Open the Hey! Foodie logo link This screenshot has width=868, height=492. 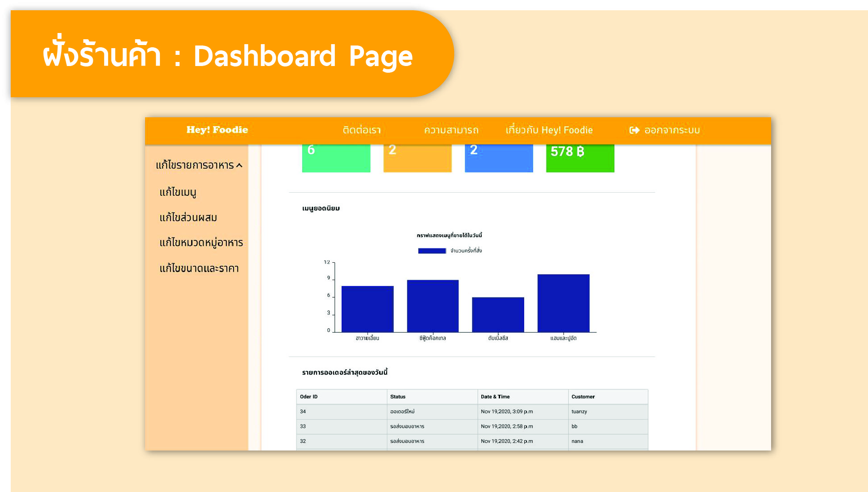[x=217, y=130]
